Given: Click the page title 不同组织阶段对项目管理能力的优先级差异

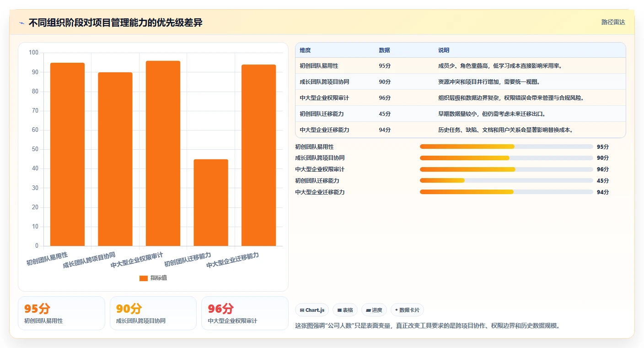Looking at the screenshot, I should point(115,22).
